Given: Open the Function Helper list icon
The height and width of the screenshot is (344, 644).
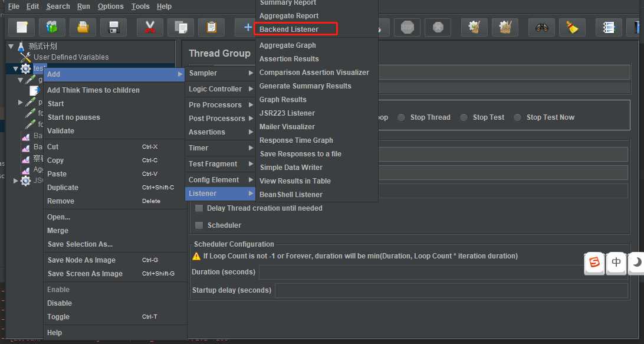Looking at the screenshot, I should coord(609,28).
